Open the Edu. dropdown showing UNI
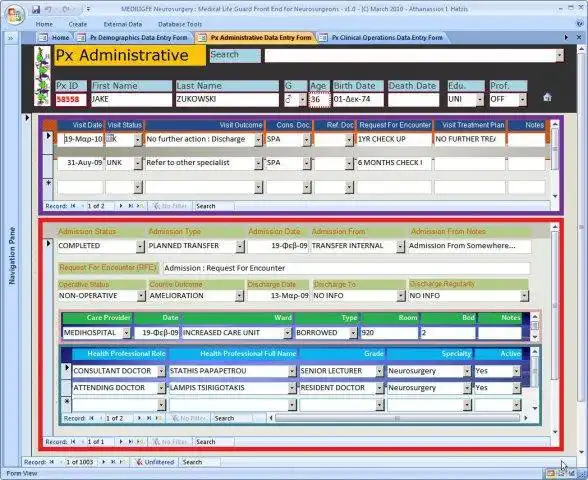This screenshot has width=588, height=480. pyautogui.click(x=480, y=100)
